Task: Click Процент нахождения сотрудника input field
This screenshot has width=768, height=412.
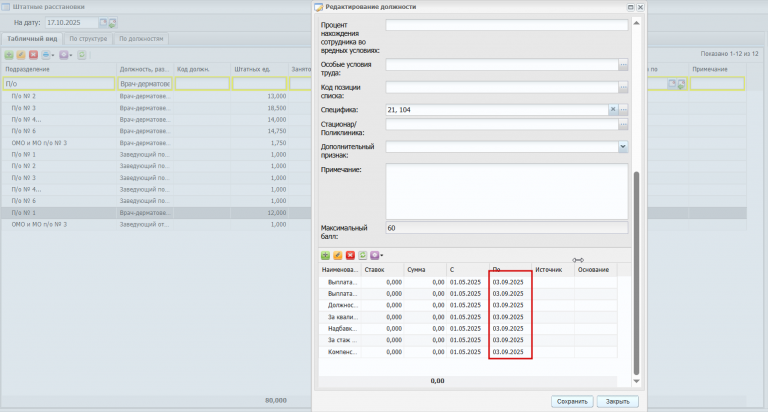Action: 506,25
